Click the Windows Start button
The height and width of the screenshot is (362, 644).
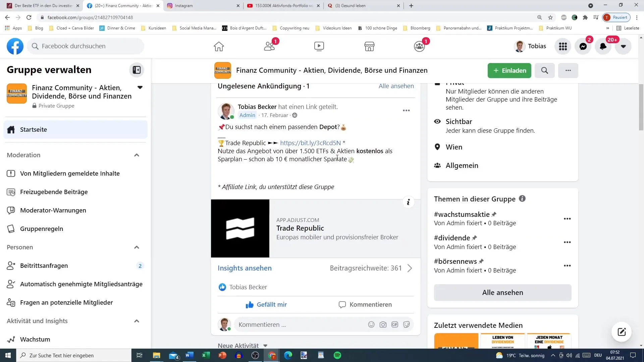point(8,355)
